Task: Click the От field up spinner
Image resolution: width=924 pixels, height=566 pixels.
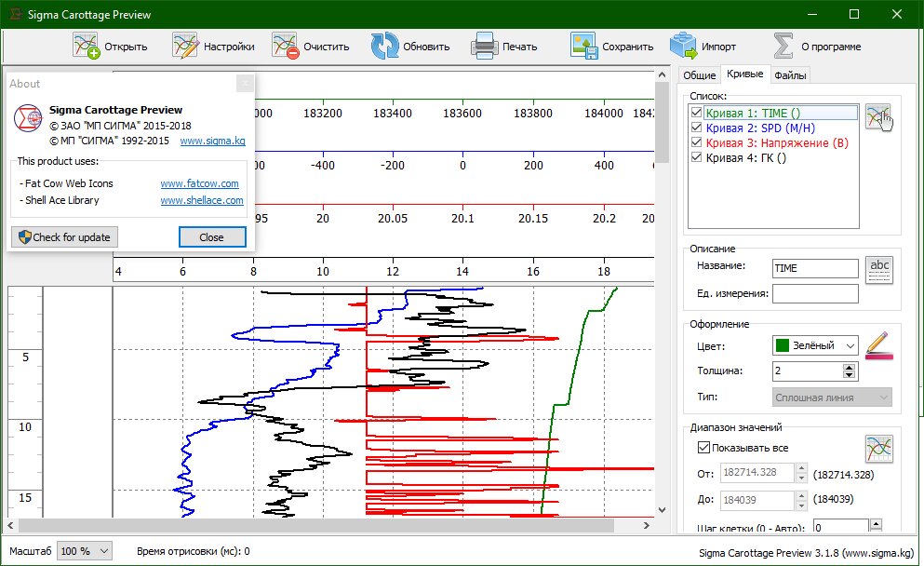Action: tap(801, 468)
